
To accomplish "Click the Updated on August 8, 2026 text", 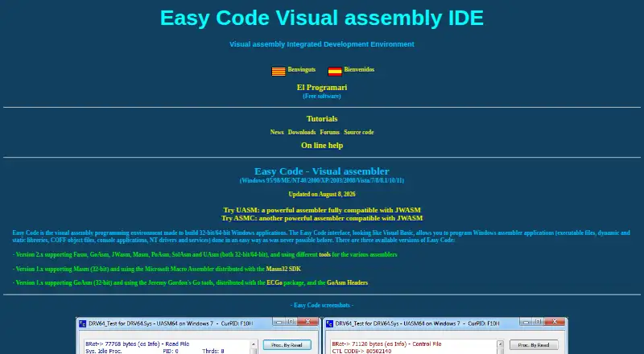I will 322,194.
